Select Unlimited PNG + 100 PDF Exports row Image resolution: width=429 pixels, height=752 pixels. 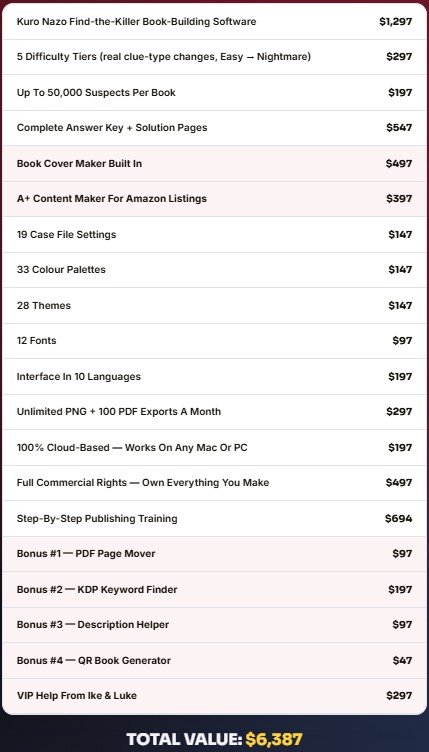[214, 412]
